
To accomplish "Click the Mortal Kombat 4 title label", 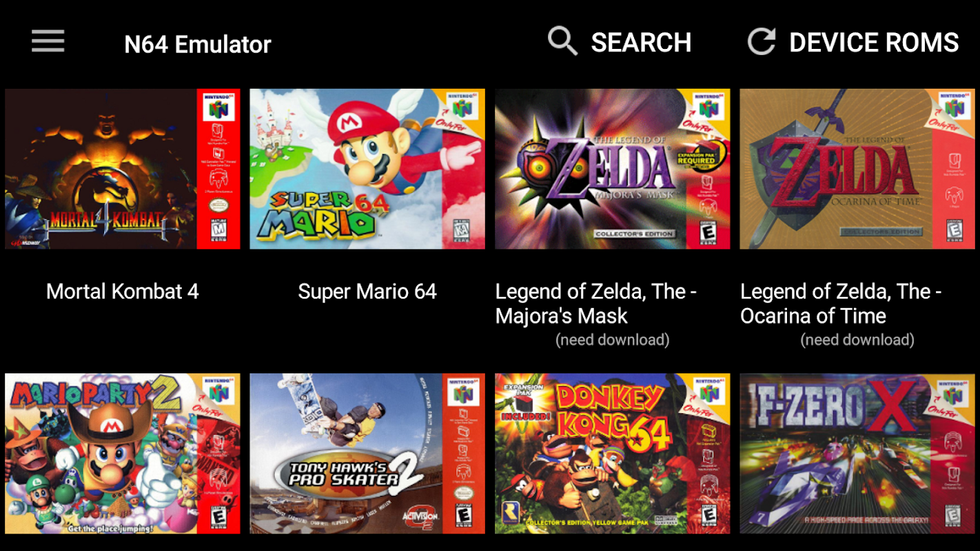I will click(x=123, y=291).
